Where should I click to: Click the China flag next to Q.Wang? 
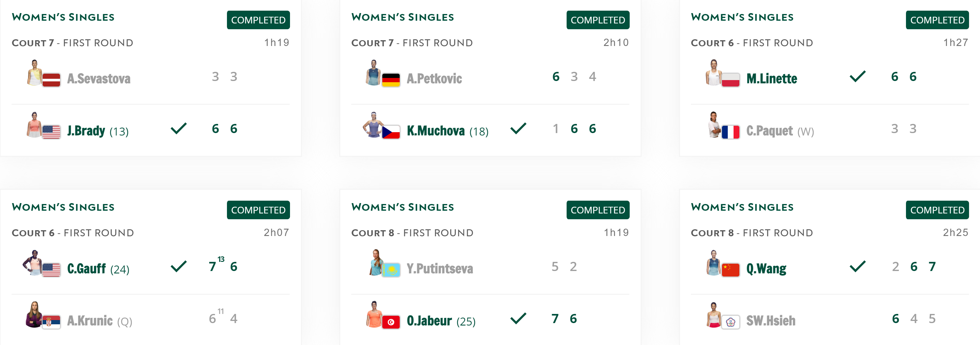[x=731, y=270]
